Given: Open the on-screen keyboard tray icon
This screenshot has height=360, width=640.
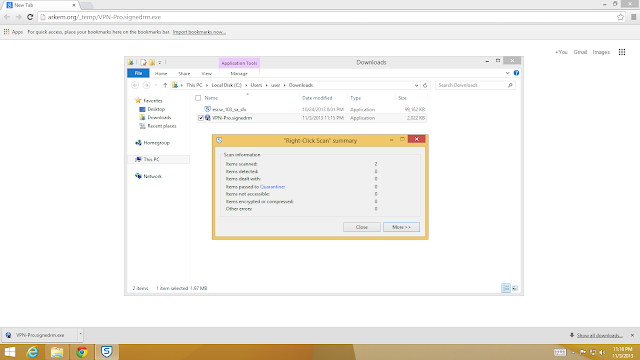Looking at the screenshot, I should tap(560, 352).
